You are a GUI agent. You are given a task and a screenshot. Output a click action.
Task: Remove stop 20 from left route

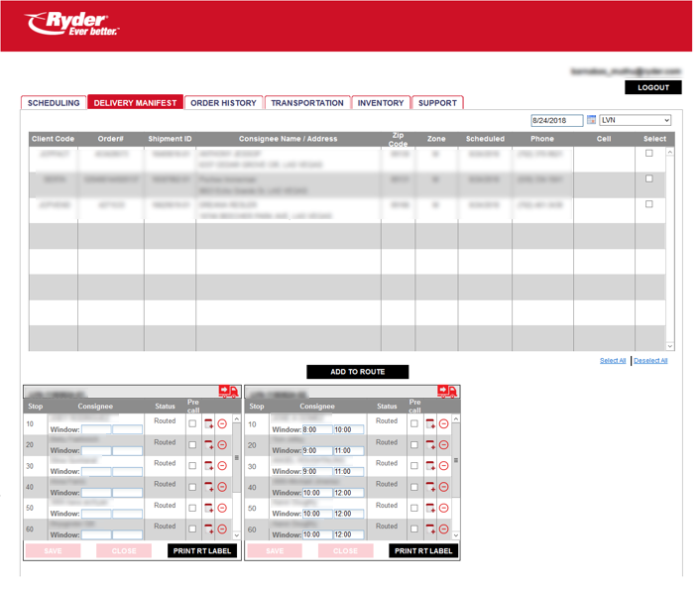click(x=222, y=445)
